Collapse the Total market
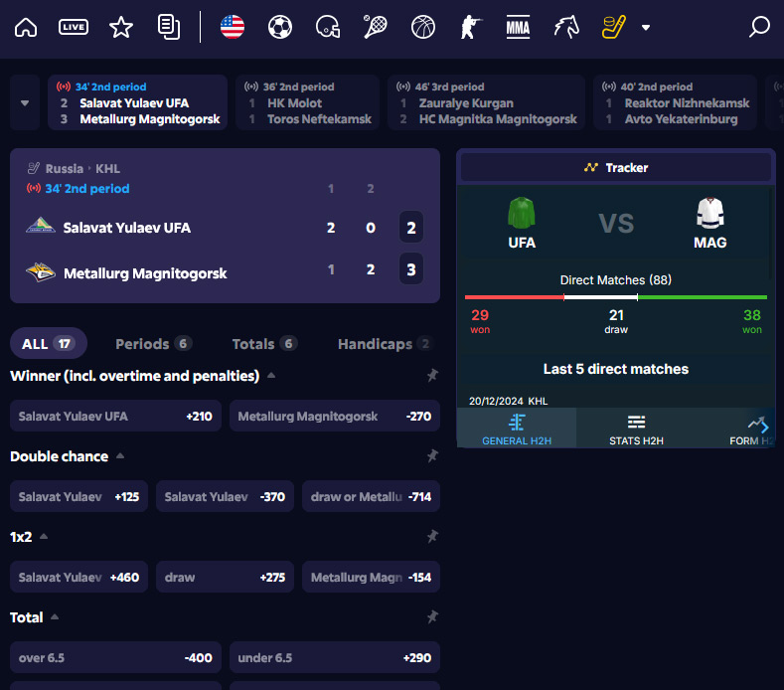The height and width of the screenshot is (690, 784). click(x=55, y=617)
